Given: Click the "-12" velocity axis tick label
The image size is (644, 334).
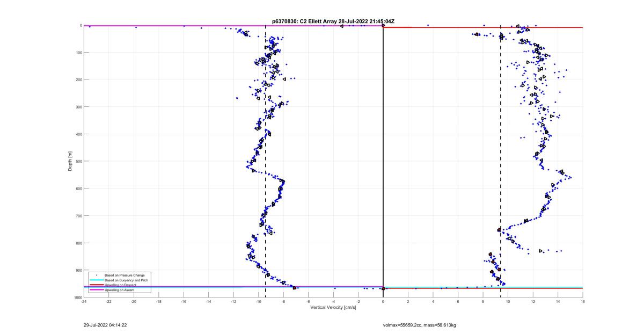Looking at the screenshot, I should click(233, 302).
